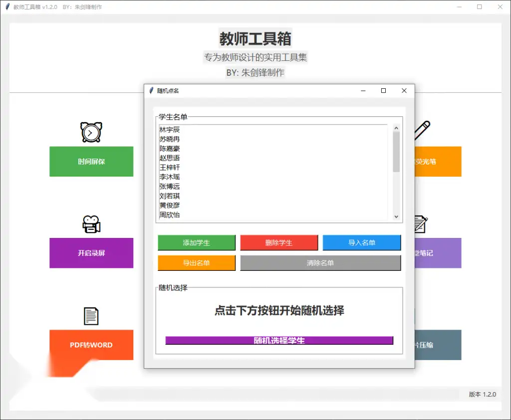Click the purple 随机选择学生 button
Viewport: 511px width, 420px height.
[x=279, y=341]
